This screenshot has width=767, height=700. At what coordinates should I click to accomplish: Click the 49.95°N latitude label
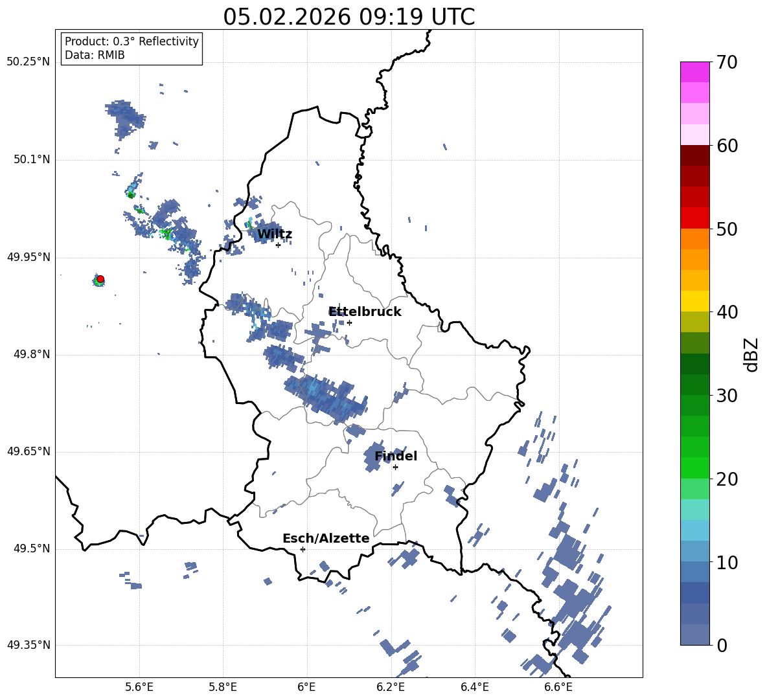[x=29, y=257]
